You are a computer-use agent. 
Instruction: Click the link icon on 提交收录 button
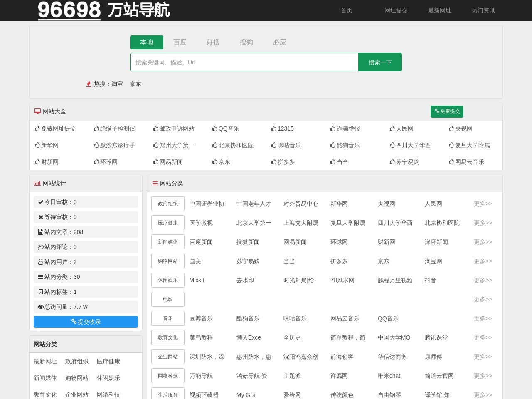tap(74, 321)
